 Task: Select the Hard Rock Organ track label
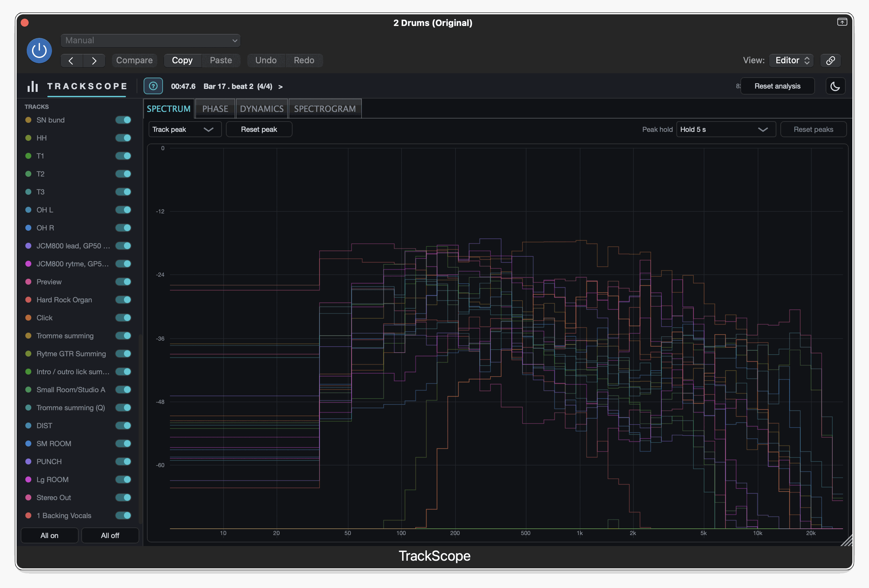64,300
